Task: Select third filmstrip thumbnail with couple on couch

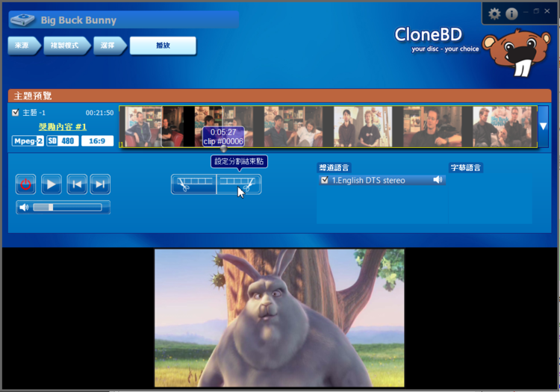Action: 293,126
